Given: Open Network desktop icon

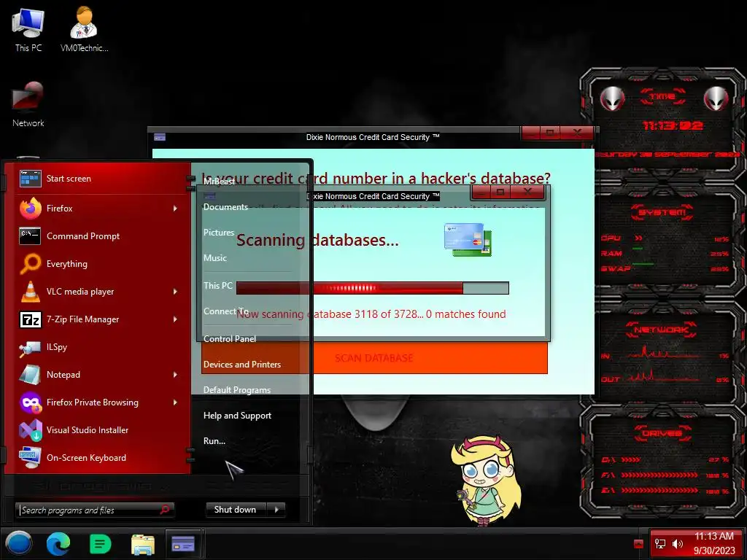Looking at the screenshot, I should click(28, 105).
